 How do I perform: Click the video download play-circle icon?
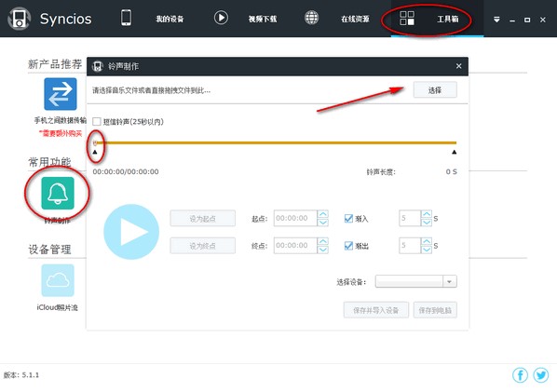(x=221, y=18)
